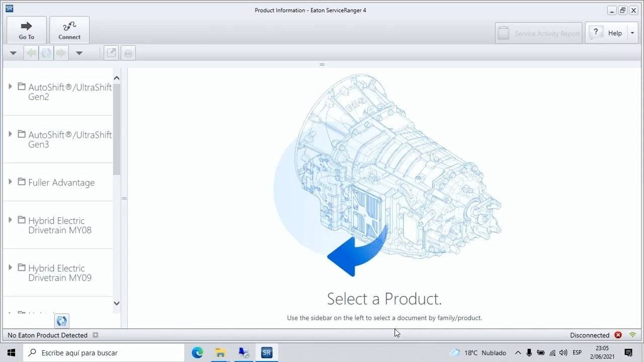Open the Windows Start menu

click(x=11, y=352)
